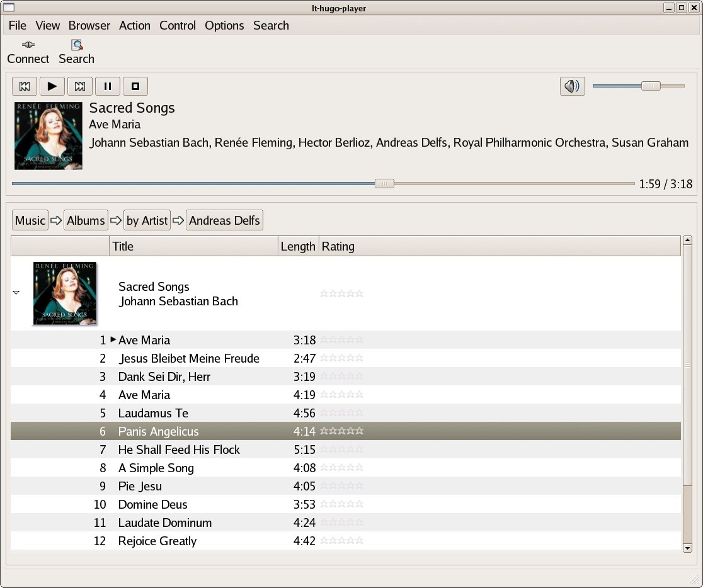
Task: Select track Dank Sei Dir, Herr
Action: coord(346,376)
